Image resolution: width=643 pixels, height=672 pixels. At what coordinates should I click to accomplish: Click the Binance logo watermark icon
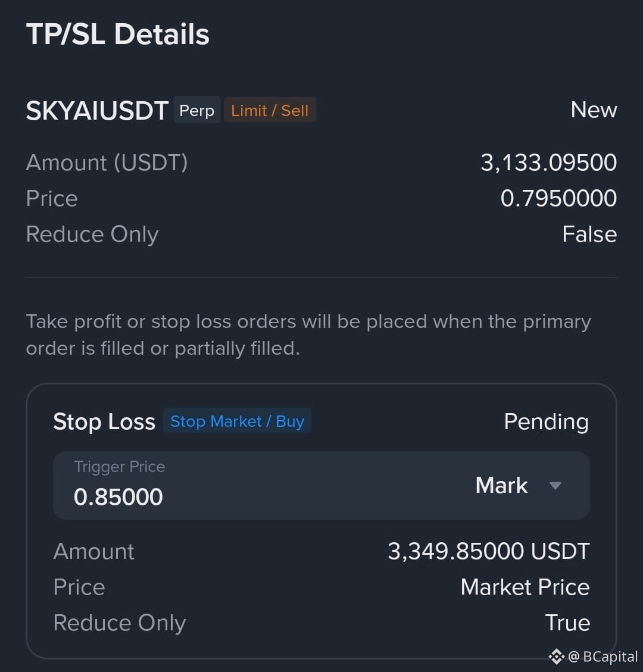pos(557,656)
